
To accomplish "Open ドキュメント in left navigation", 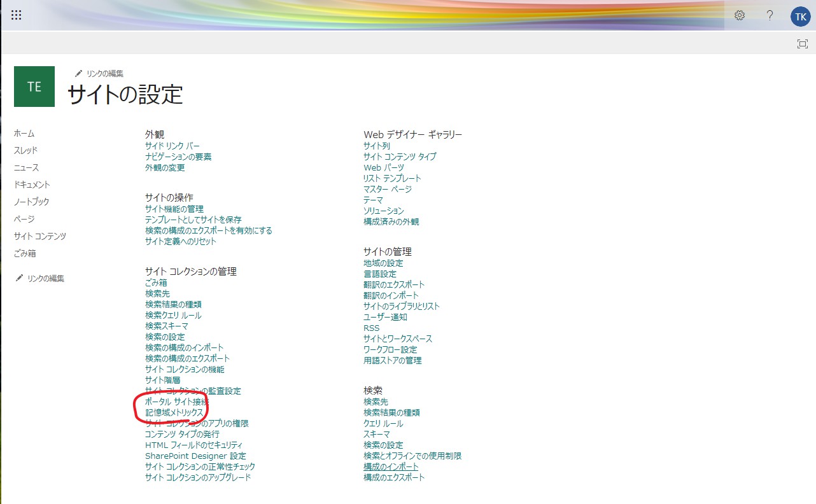I will point(32,185).
